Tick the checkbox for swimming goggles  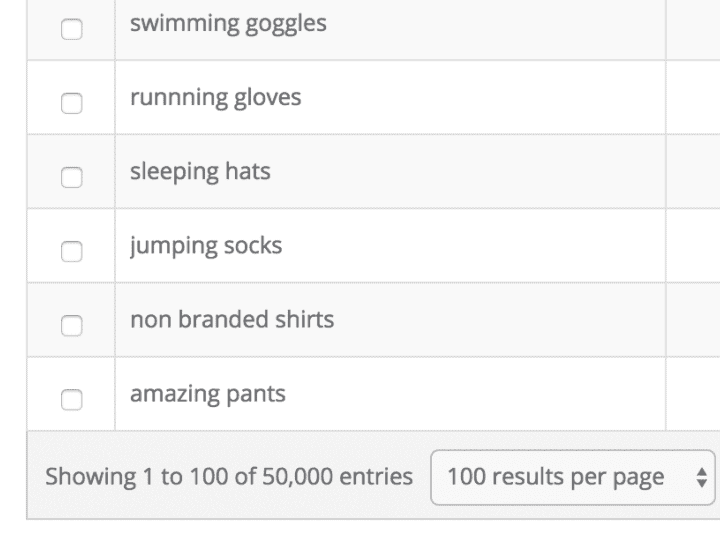(x=71, y=30)
